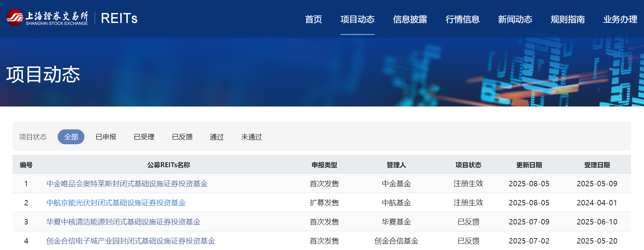Click the 2025-05-09 acceptance date
This screenshot has height=250, width=644.
(x=597, y=184)
